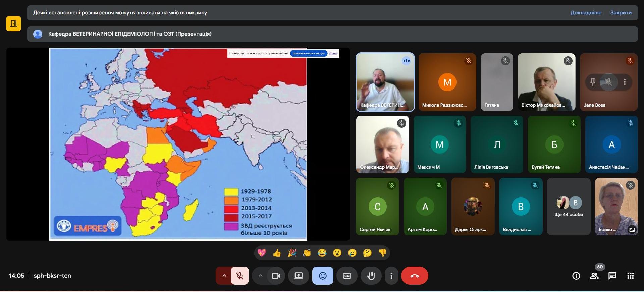Select Дарья Огарк... participant tile
Screen dimensions: 644x292
pyautogui.click(x=473, y=207)
